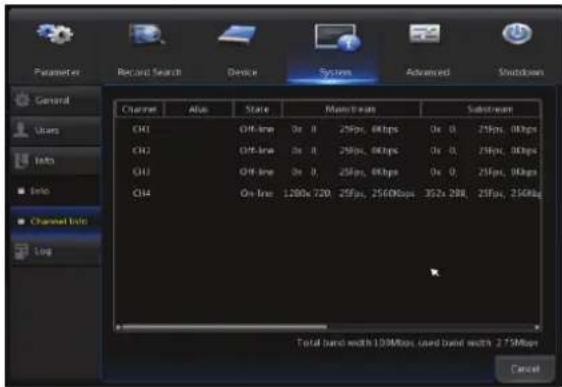
Task: Click the Users person icon in sidebar
Action: point(21,130)
